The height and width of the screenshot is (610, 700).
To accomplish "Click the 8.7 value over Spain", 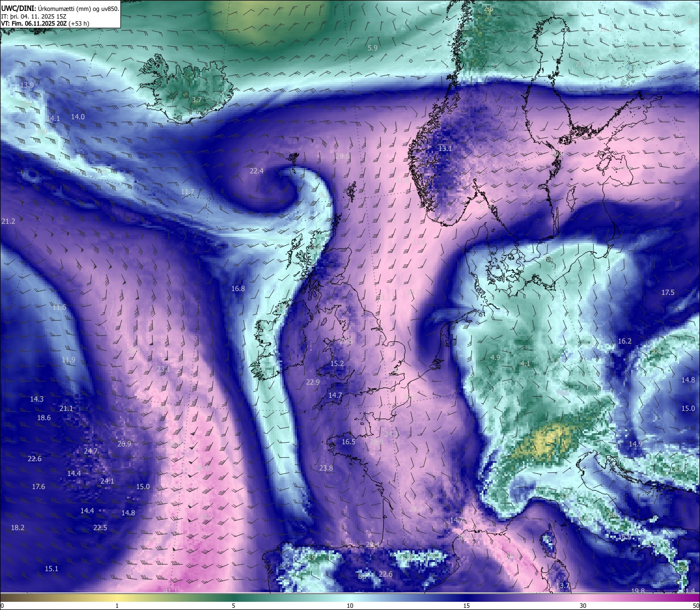I will pyautogui.click(x=363, y=576).
